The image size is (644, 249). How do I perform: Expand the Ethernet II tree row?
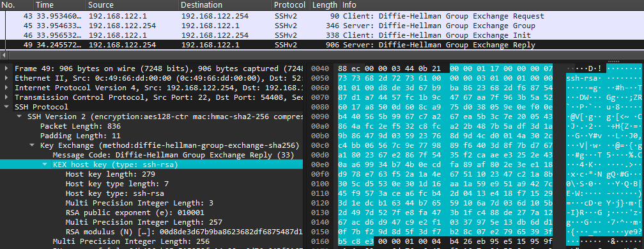click(x=6, y=78)
